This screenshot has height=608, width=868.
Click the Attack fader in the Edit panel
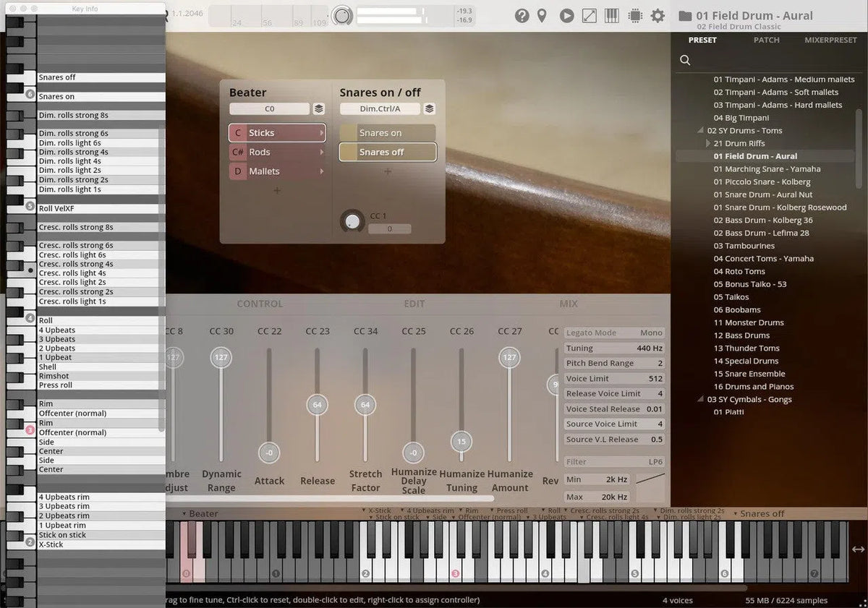(269, 453)
